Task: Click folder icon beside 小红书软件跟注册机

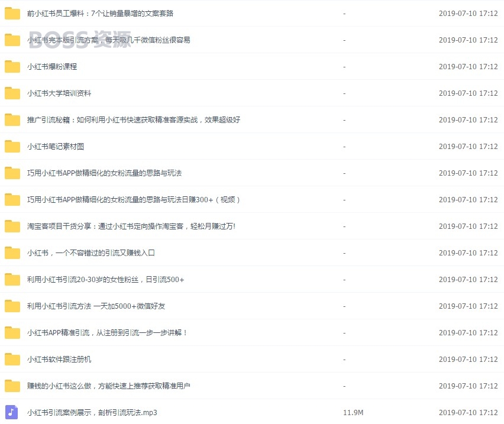Action: tap(12, 359)
